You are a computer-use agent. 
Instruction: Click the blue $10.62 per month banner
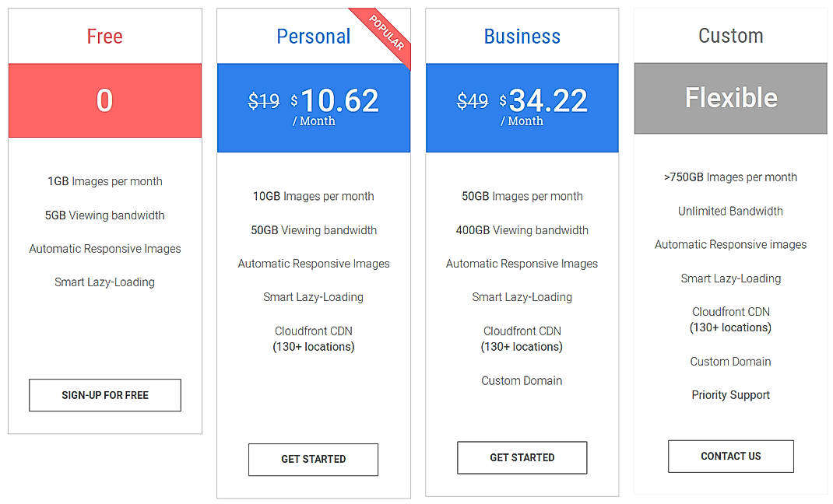point(313,108)
